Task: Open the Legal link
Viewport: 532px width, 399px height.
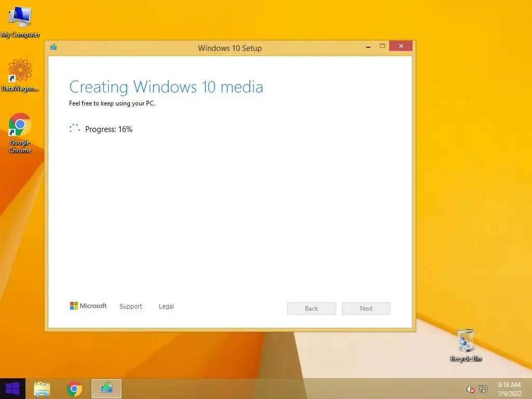Action: [x=166, y=306]
